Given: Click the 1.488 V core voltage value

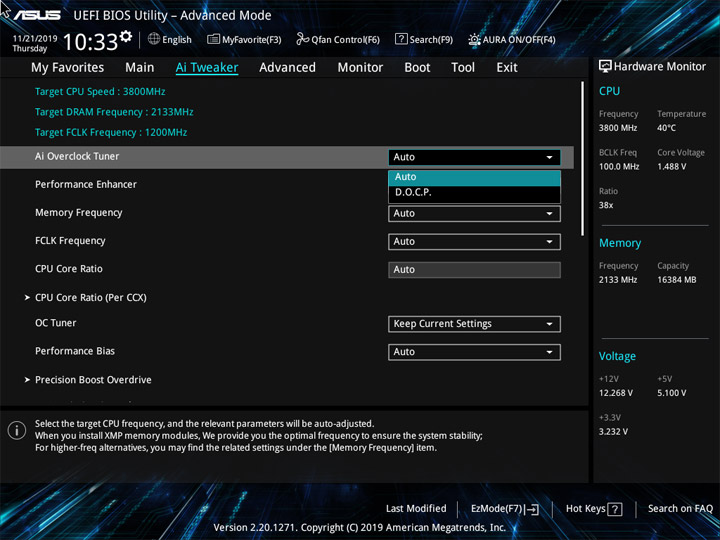Looking at the screenshot, I should [x=672, y=167].
